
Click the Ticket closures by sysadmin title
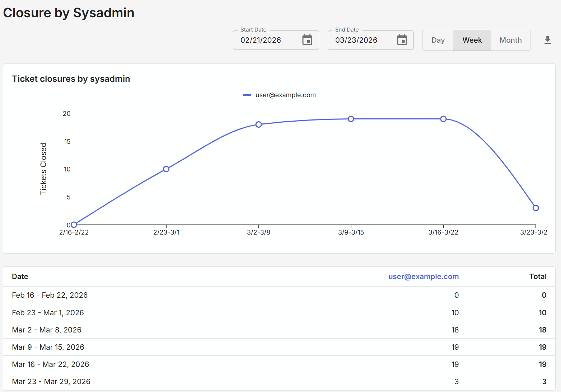pos(71,79)
